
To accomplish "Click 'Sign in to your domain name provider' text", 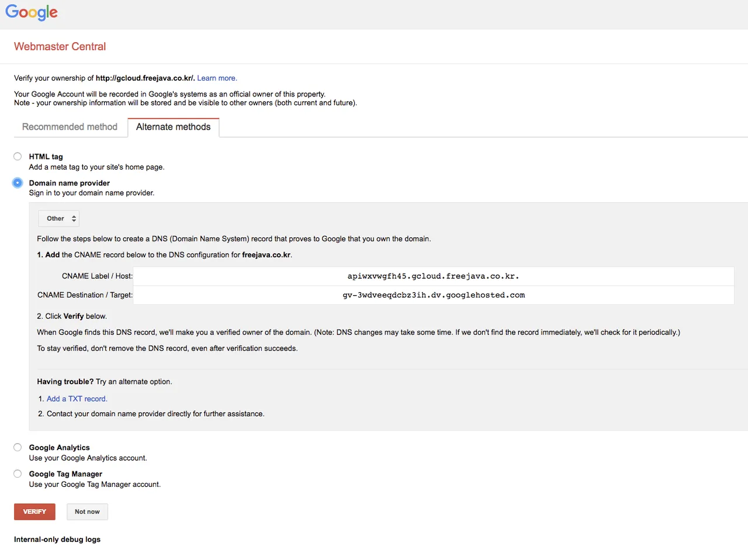I will tap(92, 193).
